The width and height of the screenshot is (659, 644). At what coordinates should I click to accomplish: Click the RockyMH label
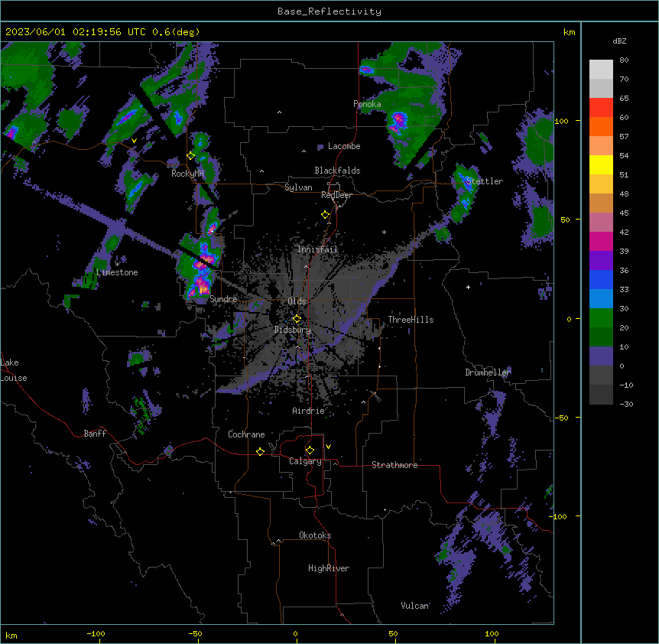(x=187, y=174)
